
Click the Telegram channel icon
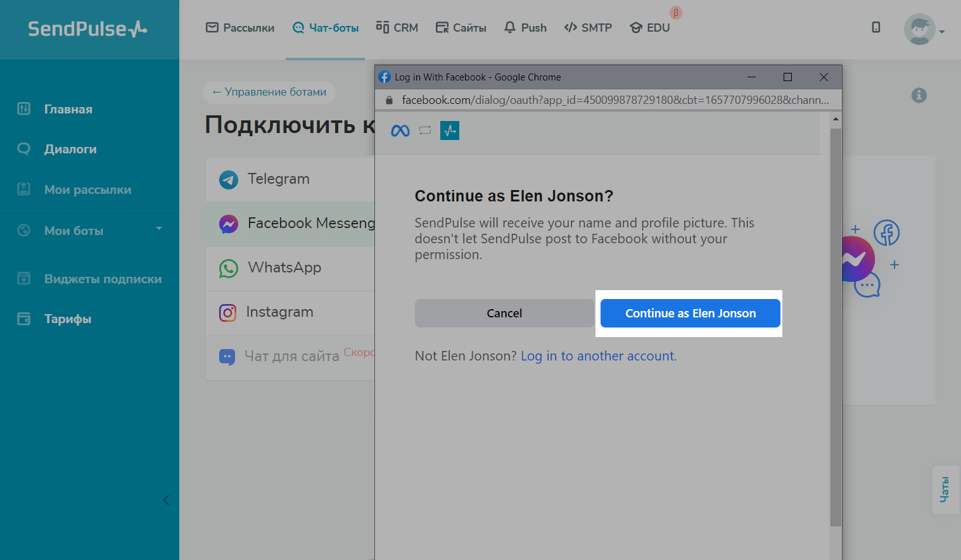[x=229, y=179]
